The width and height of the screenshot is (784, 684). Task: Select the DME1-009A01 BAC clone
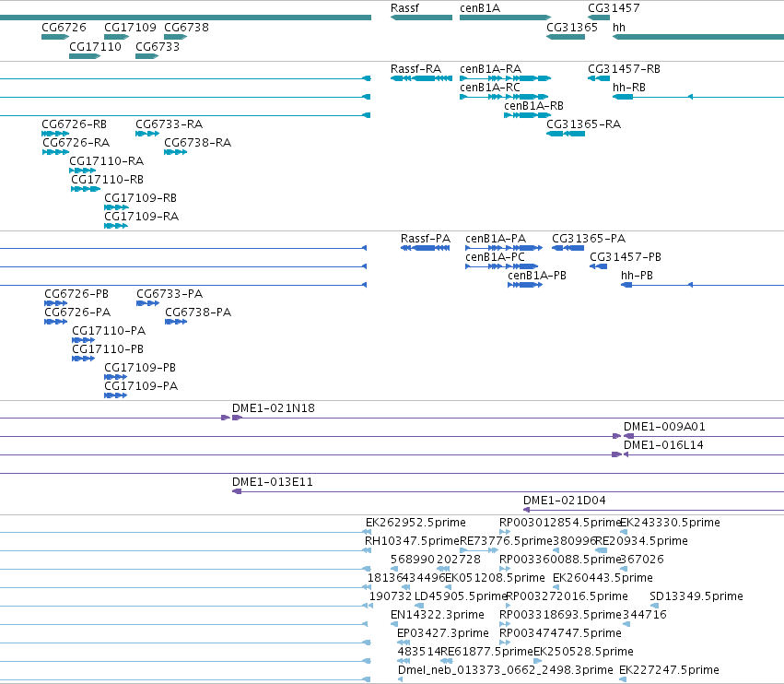pyautogui.click(x=704, y=436)
